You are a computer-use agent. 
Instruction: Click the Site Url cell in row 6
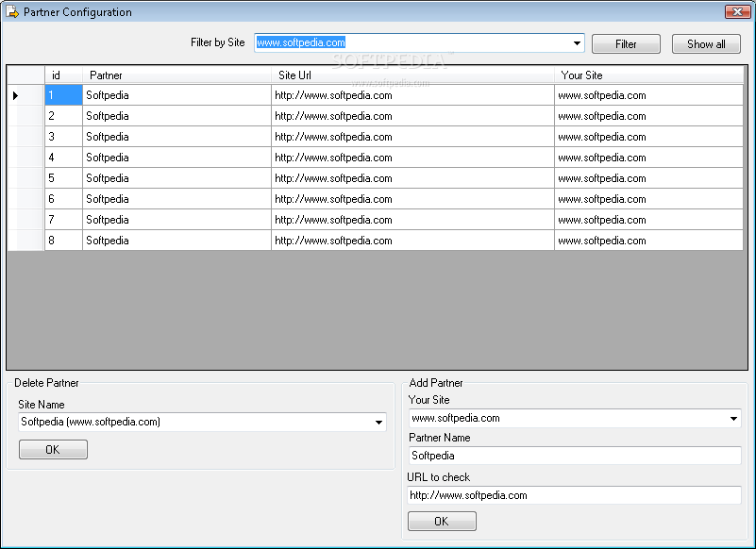[412, 199]
